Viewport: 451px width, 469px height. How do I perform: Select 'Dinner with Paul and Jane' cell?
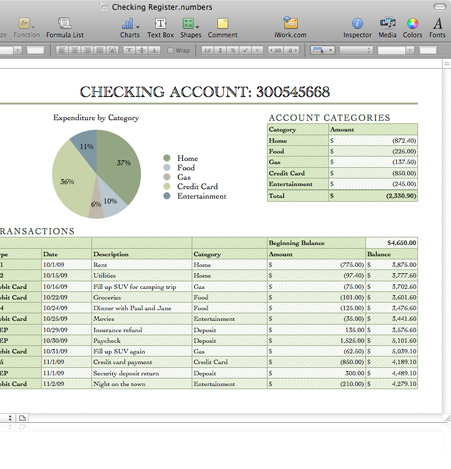[x=142, y=308]
